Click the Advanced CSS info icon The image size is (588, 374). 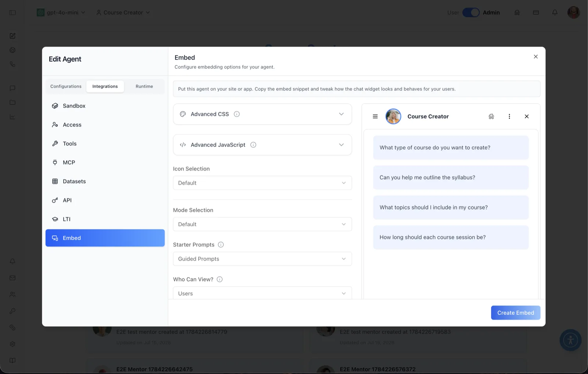click(x=237, y=114)
